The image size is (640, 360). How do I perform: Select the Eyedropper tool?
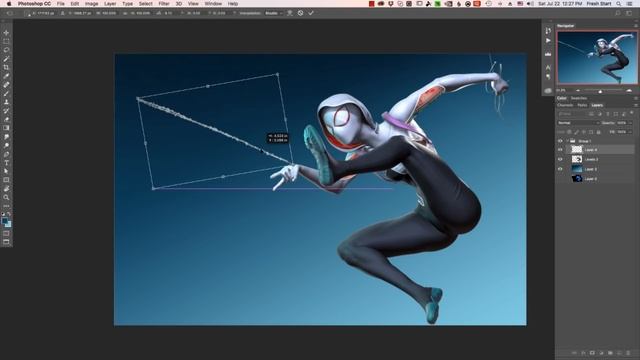(x=6, y=76)
